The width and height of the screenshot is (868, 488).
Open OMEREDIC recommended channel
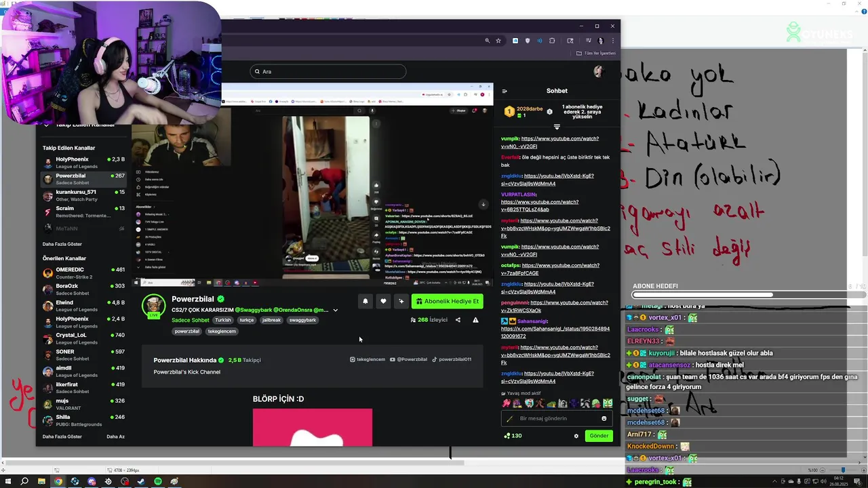(x=83, y=273)
